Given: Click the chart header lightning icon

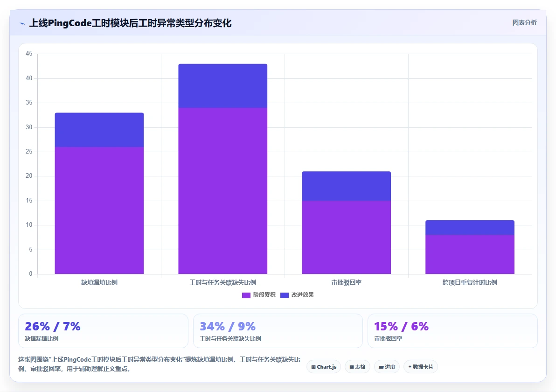Looking at the screenshot, I should point(22,23).
